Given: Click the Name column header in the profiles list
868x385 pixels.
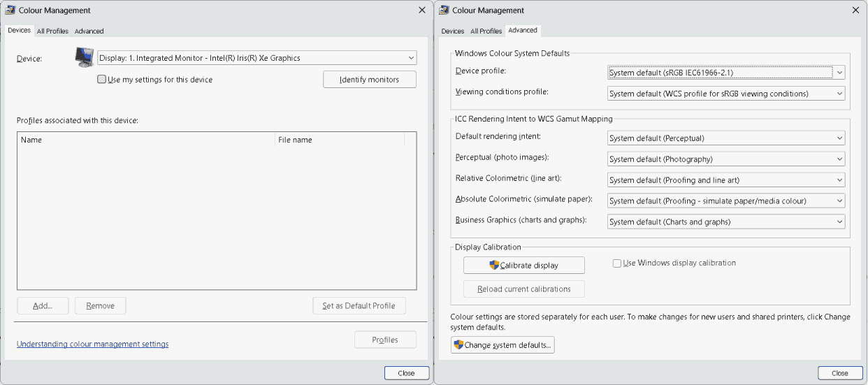Looking at the screenshot, I should click(146, 140).
